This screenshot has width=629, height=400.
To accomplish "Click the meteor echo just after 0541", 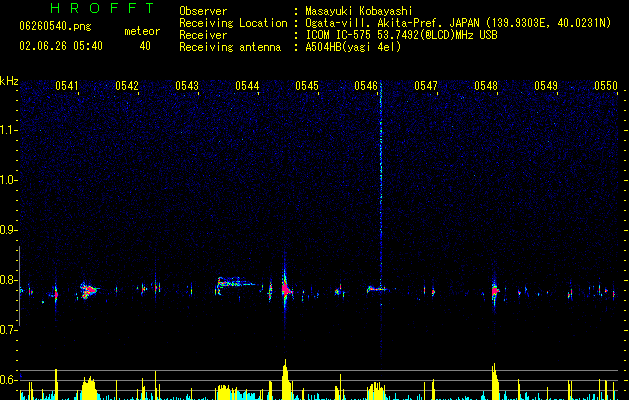I will (x=88, y=290).
